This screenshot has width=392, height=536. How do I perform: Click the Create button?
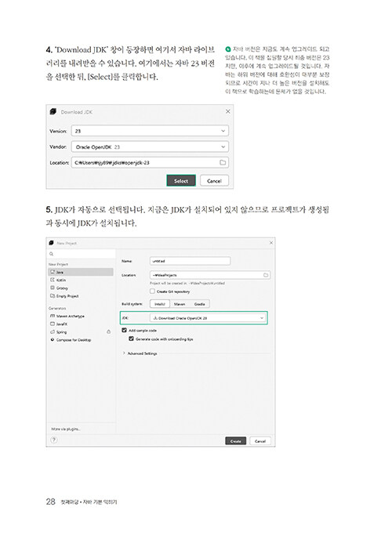236,441
